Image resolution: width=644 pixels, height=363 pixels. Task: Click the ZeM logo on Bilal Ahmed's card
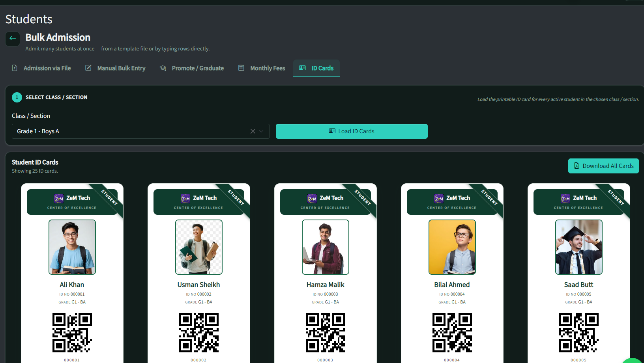(439, 198)
